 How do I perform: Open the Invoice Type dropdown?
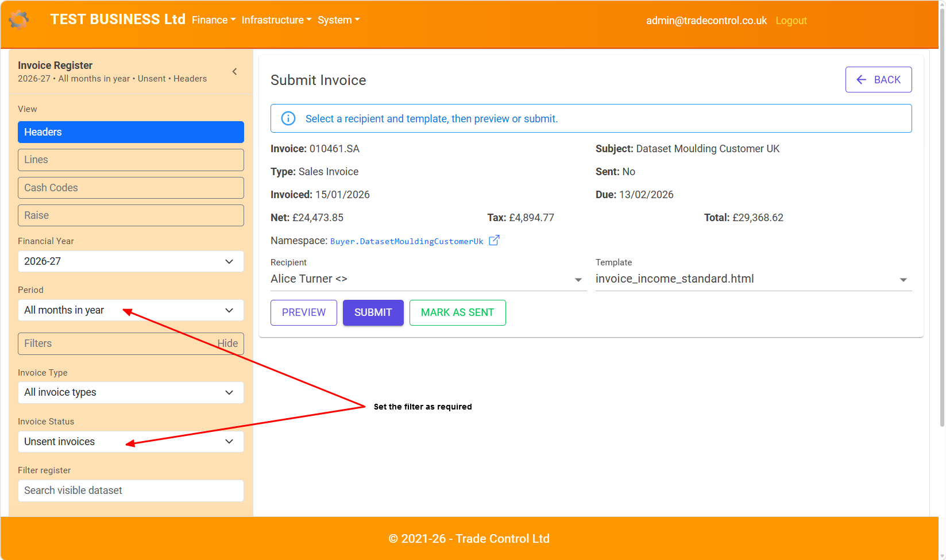(131, 392)
